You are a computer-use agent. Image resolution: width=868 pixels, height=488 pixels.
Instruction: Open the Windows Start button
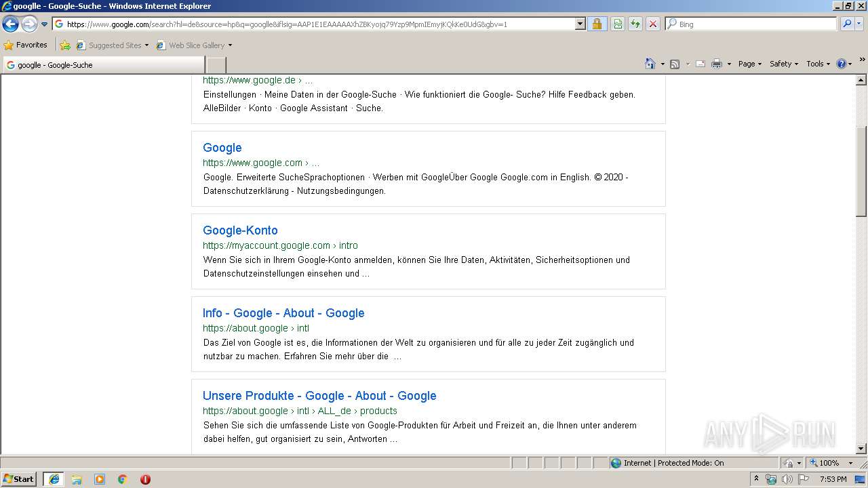point(19,479)
